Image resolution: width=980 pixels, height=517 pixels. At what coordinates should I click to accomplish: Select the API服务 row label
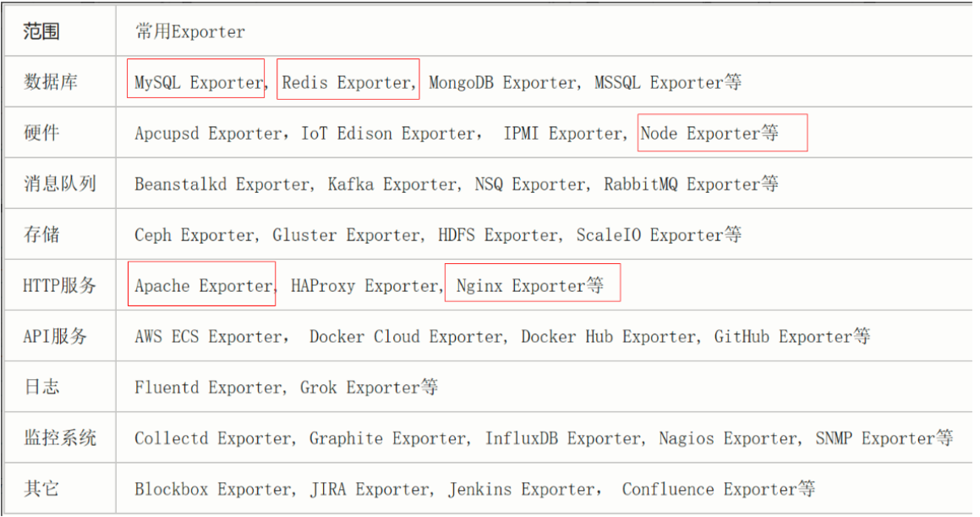[x=55, y=336]
